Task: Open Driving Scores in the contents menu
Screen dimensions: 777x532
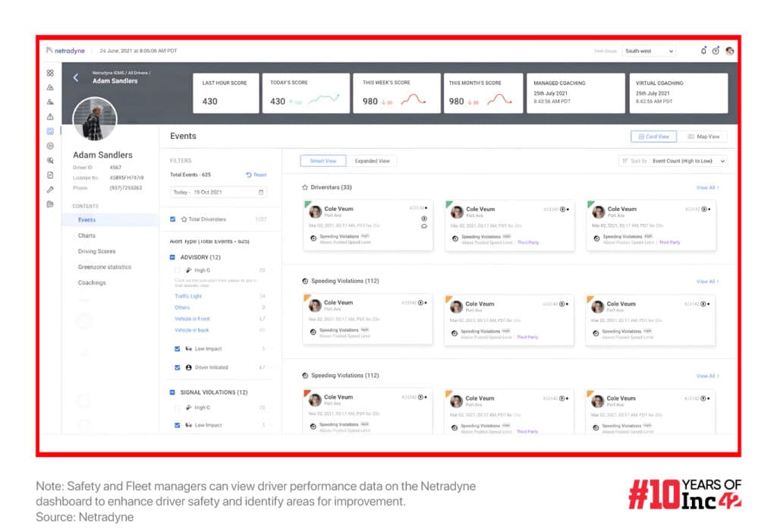Action: (96, 251)
